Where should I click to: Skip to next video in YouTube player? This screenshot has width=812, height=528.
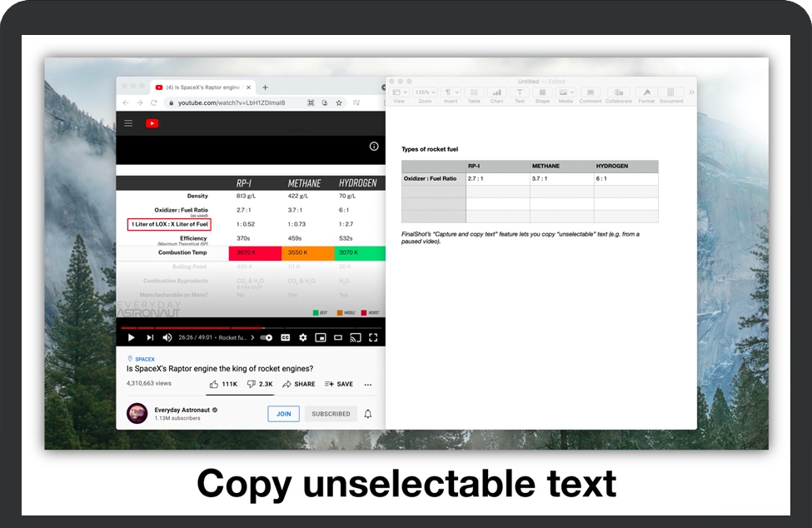tap(150, 337)
